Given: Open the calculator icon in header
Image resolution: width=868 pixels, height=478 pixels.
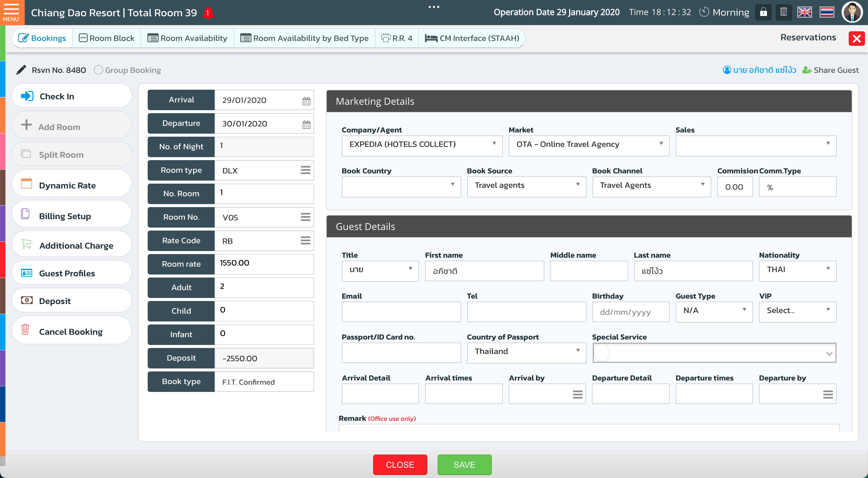Looking at the screenshot, I should point(783,12).
